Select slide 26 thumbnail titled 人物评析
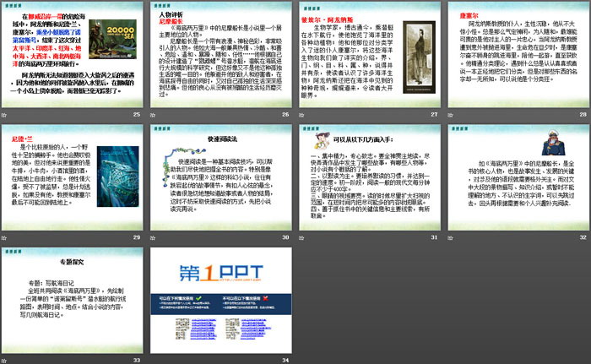 (221, 54)
